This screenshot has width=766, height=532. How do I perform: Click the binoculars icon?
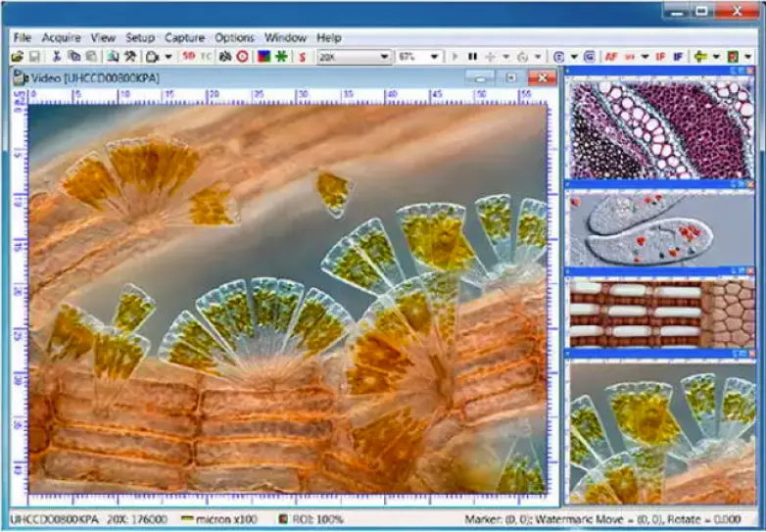point(225,57)
